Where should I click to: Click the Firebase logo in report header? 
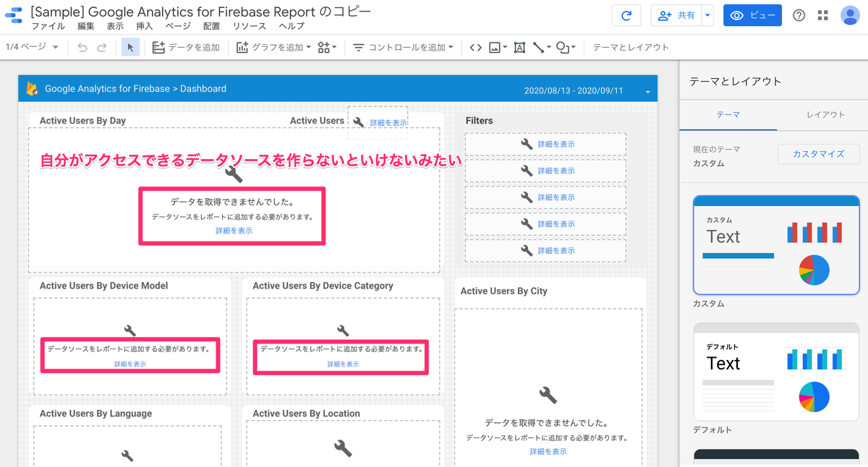[32, 89]
